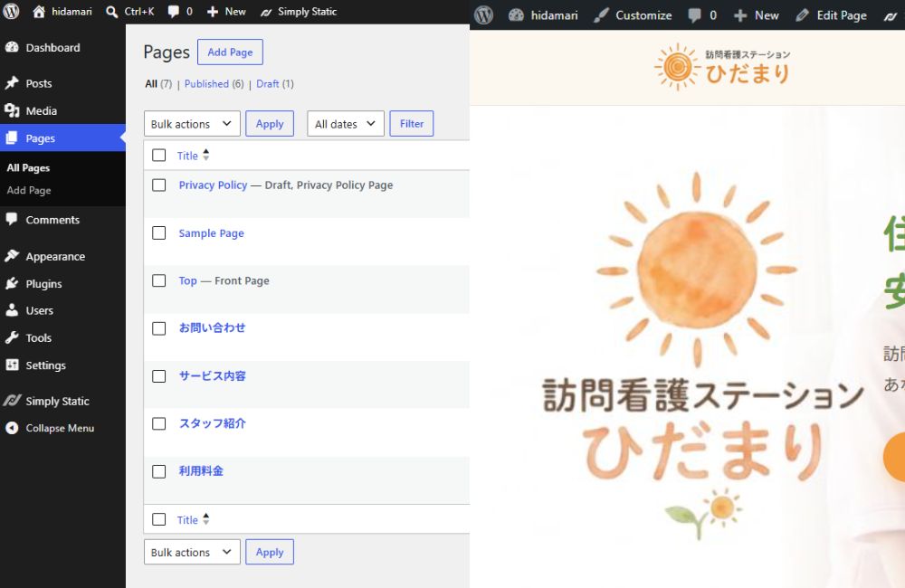Viewport: 905px width, 588px height.
Task: Click the Settings sliders icon in sidebar
Action: pyautogui.click(x=12, y=365)
